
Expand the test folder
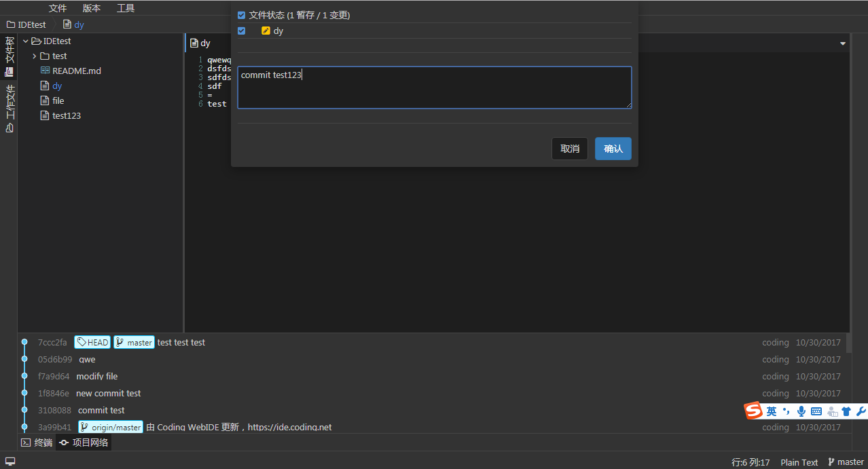[x=34, y=56]
